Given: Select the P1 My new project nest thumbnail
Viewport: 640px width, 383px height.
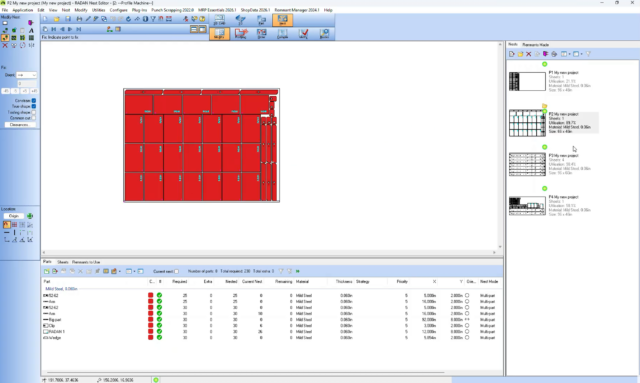Looking at the screenshot, I should pos(527,81).
